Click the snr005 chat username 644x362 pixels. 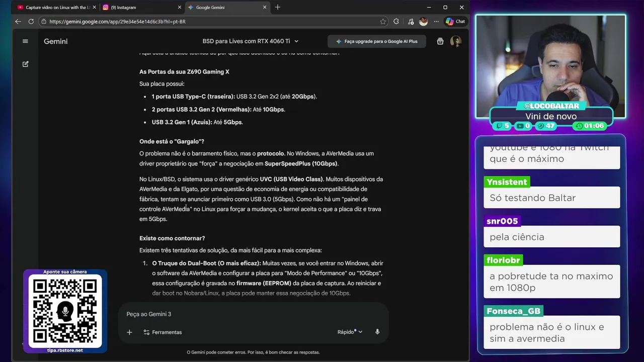(502, 221)
